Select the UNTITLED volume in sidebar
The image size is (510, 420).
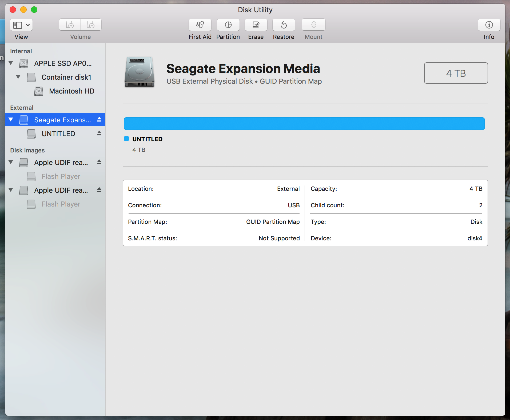pyautogui.click(x=55, y=134)
